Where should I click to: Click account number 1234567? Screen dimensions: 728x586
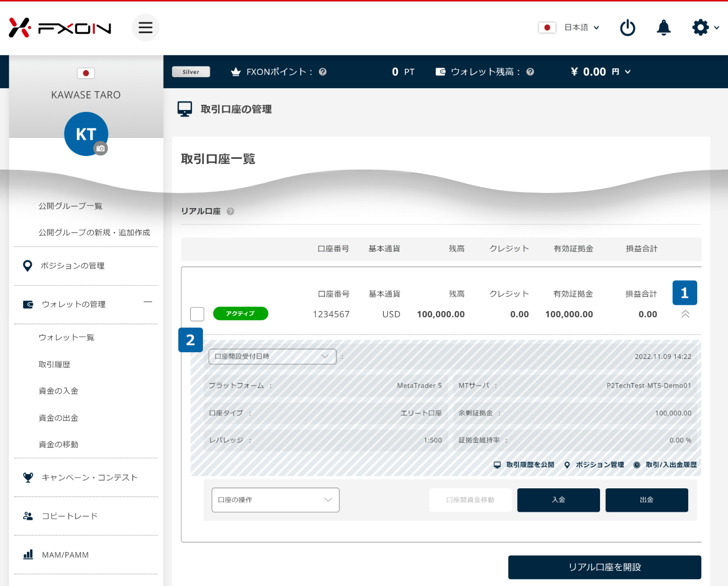331,314
